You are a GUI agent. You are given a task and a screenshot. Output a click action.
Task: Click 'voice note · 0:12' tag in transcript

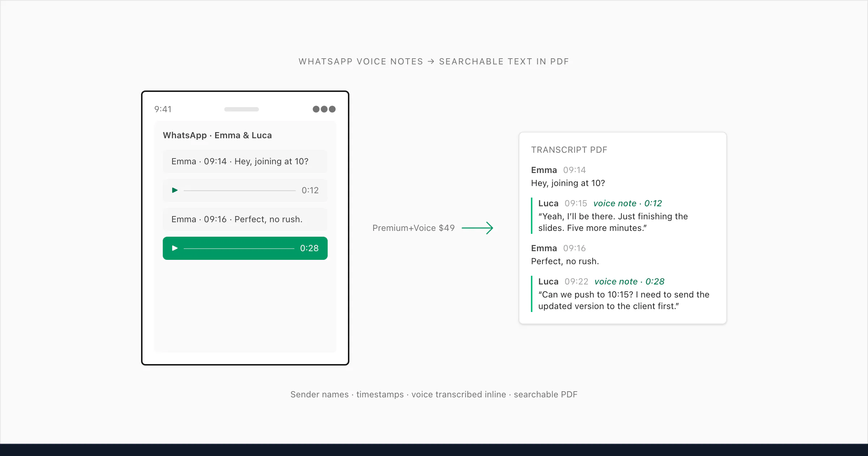(627, 203)
